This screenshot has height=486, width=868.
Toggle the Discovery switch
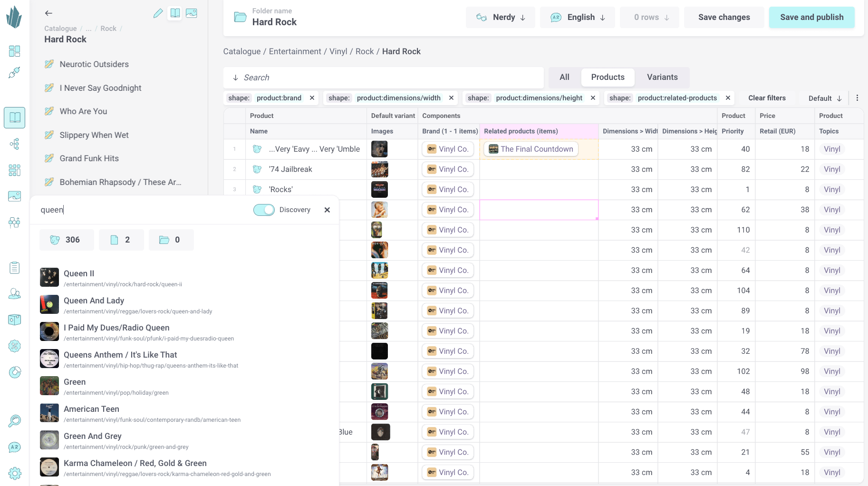[264, 210]
